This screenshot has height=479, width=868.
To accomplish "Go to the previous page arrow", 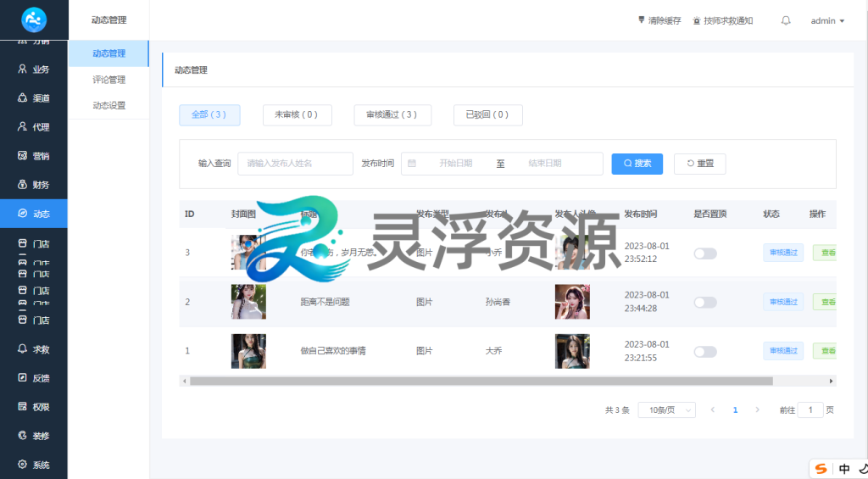I will (x=712, y=409).
